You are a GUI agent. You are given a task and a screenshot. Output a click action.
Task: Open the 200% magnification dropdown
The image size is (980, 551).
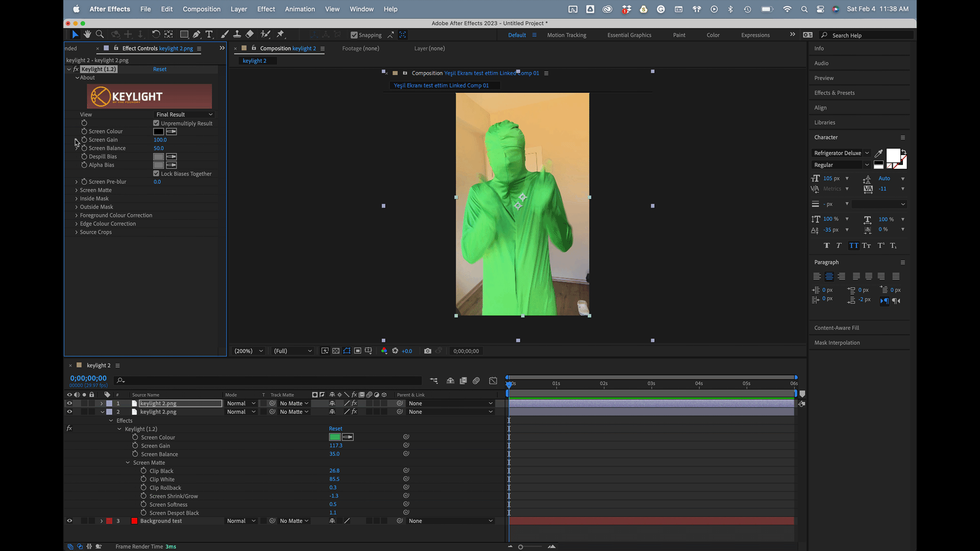pos(249,351)
